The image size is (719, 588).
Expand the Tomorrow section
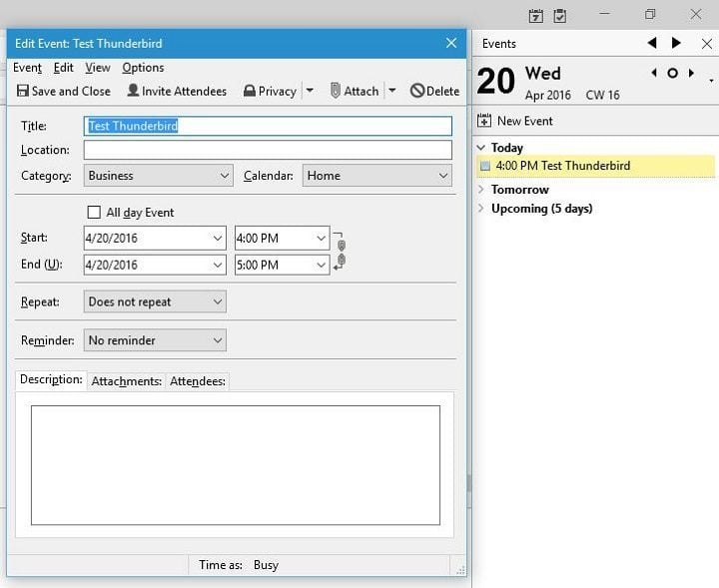coord(481,189)
